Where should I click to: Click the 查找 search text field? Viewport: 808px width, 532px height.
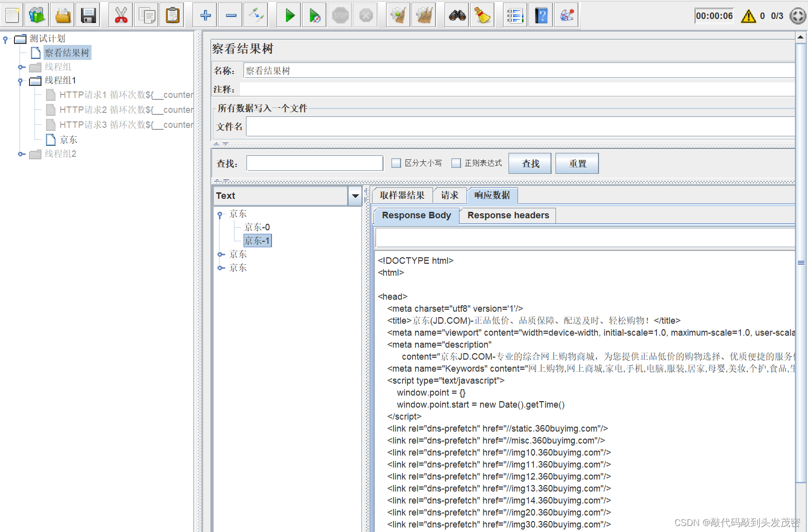point(314,163)
